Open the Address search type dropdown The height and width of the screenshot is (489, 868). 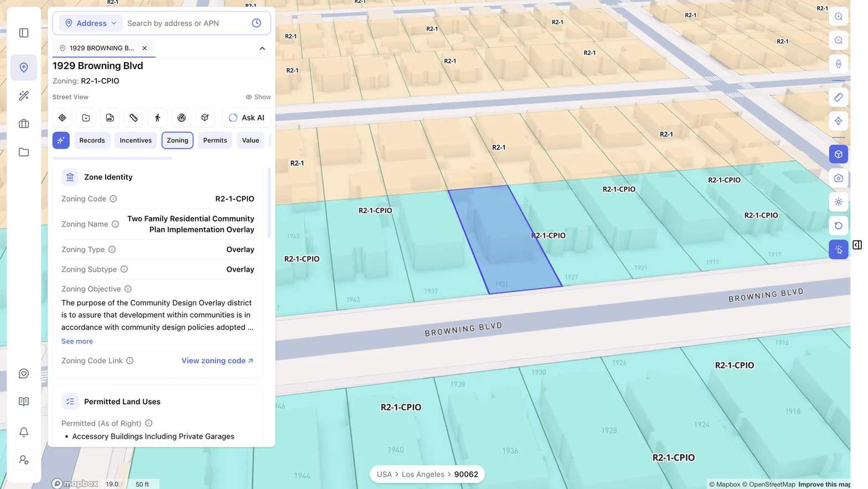tap(91, 23)
